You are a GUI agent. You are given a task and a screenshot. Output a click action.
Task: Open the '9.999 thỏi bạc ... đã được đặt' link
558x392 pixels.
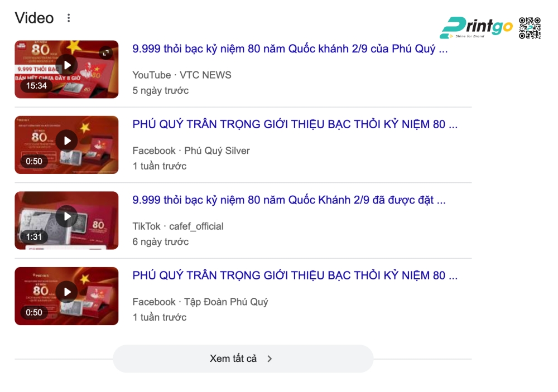point(289,200)
